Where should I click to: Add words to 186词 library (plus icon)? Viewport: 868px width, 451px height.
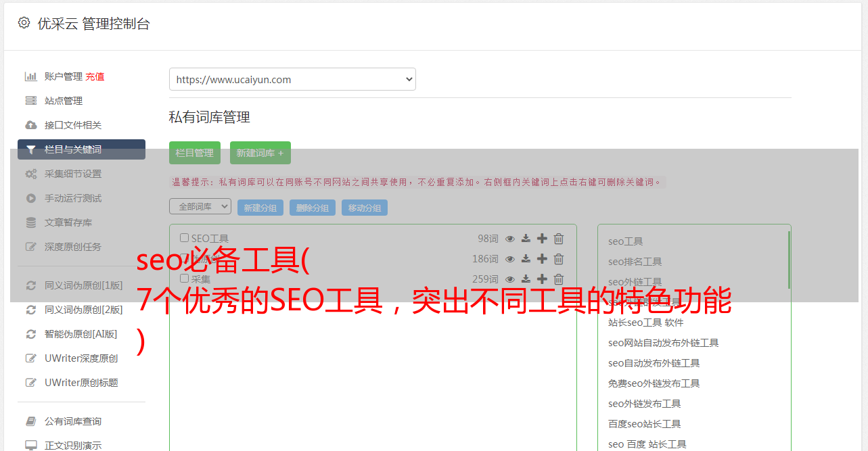pyautogui.click(x=543, y=259)
